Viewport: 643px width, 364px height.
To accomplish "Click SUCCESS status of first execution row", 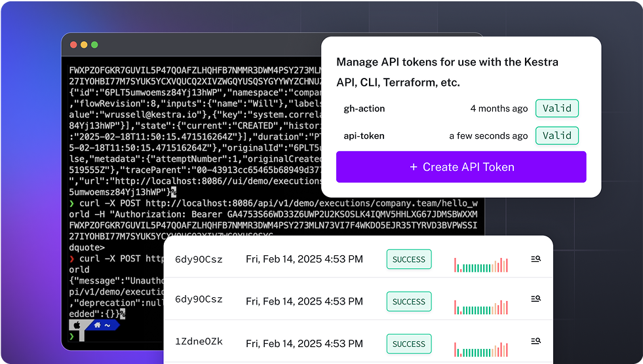I will point(409,259).
